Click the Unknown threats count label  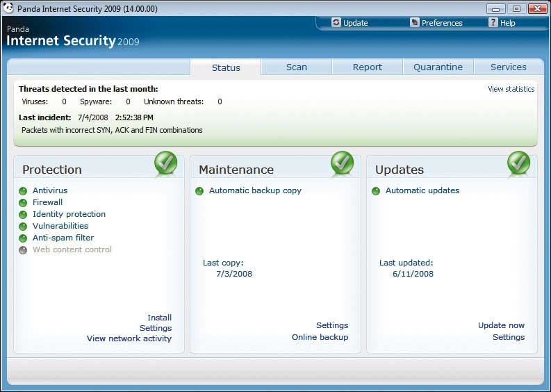[x=174, y=101]
